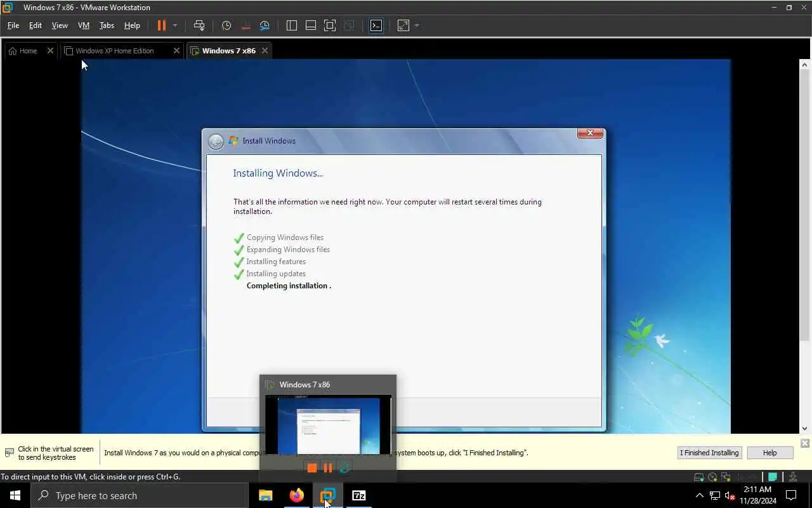Viewport: 812px width, 508px height.
Task: Open the clock showing 2:11 AM
Action: click(757, 495)
